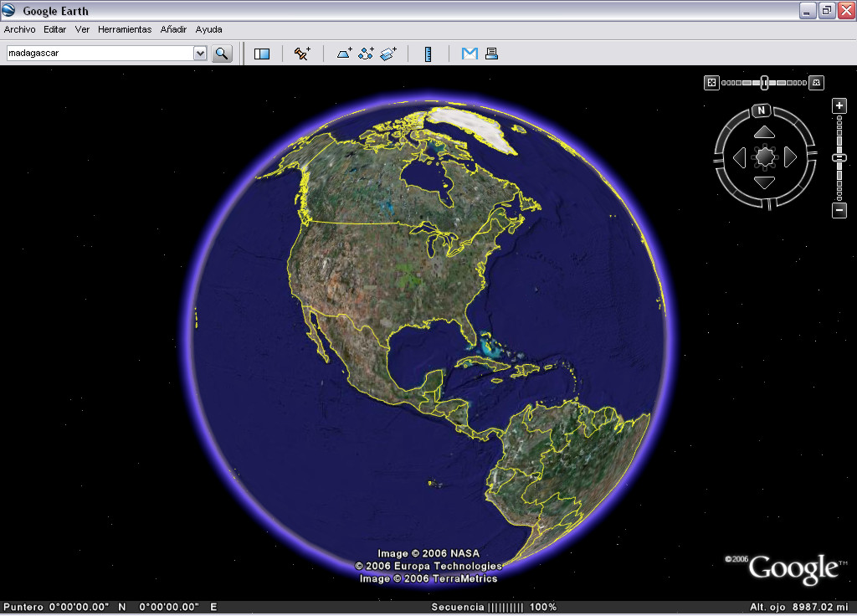857x616 pixels.
Task: Pan left with the navigation left arrow
Action: [740, 157]
